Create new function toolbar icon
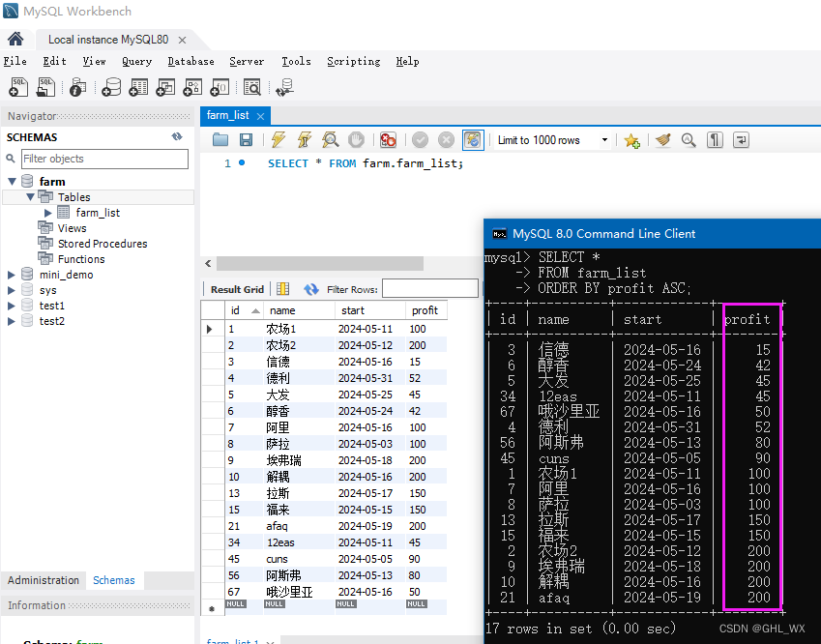This screenshot has width=821, height=644. tap(220, 87)
